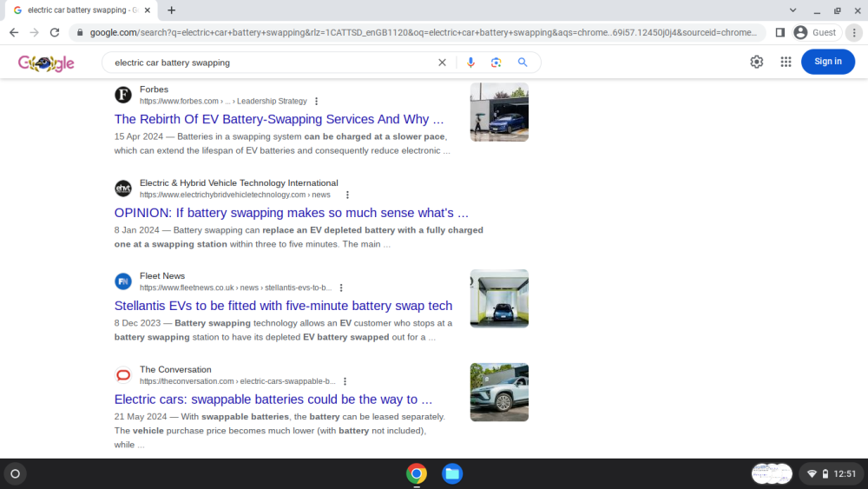The height and width of the screenshot is (489, 868).
Task: Click the forward navigation arrow
Action: click(x=35, y=33)
